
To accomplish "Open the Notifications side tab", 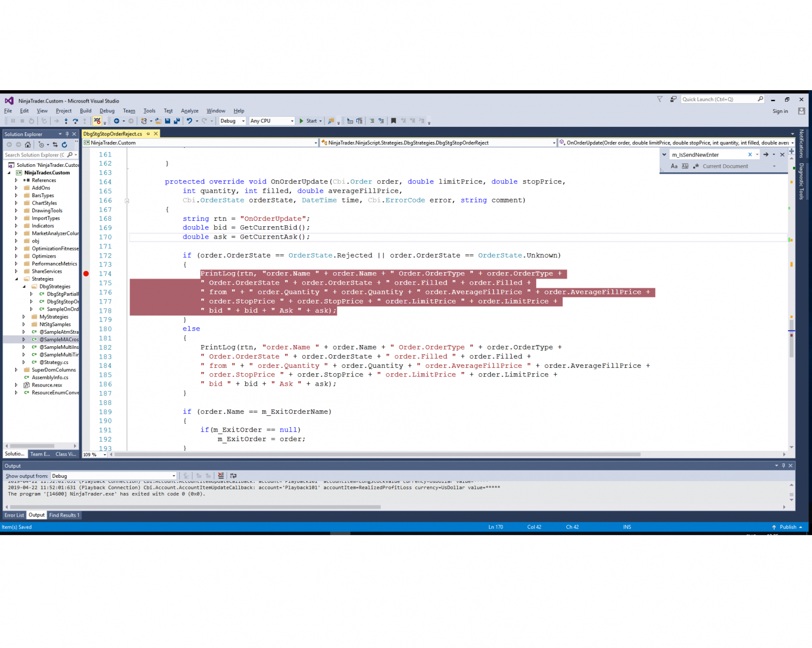I will click(801, 144).
